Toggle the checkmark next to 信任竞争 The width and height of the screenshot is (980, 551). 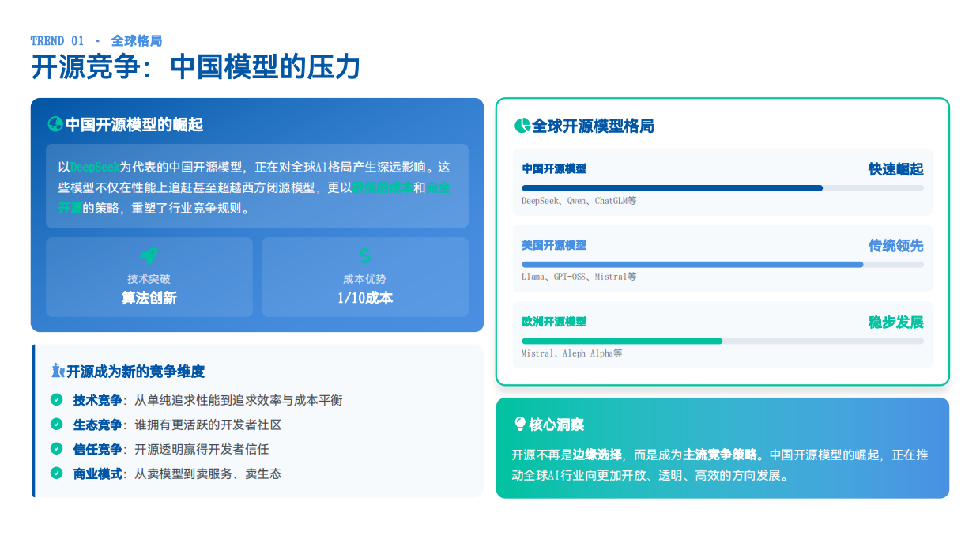55,450
